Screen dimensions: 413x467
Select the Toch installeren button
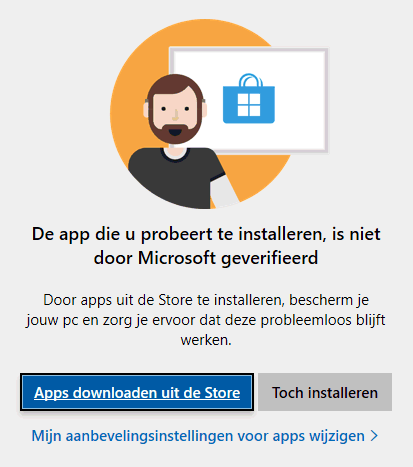pyautogui.click(x=325, y=392)
